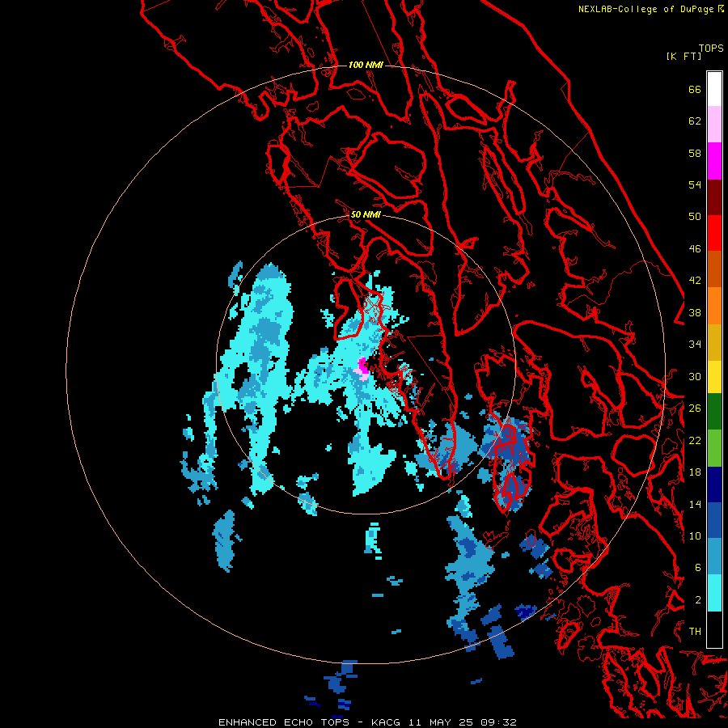Click the dark orange 46 kft swatch
This screenshot has height=728, width=728.
click(714, 269)
